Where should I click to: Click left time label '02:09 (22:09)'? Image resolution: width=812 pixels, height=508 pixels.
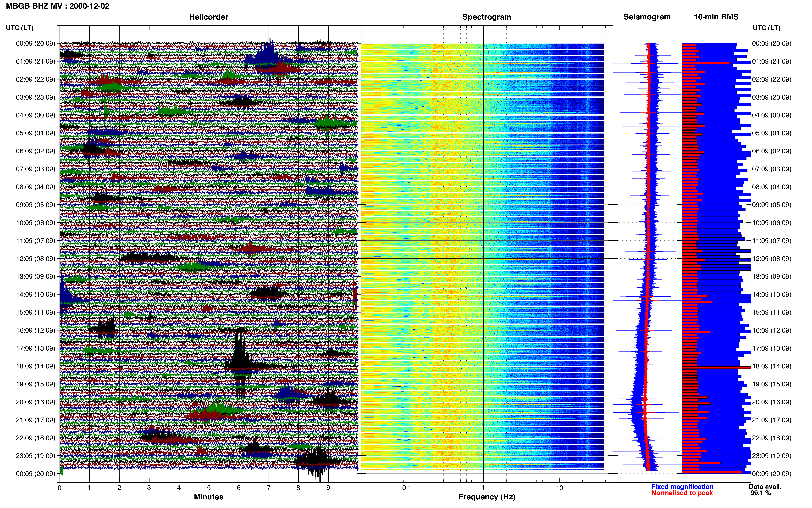(36, 79)
